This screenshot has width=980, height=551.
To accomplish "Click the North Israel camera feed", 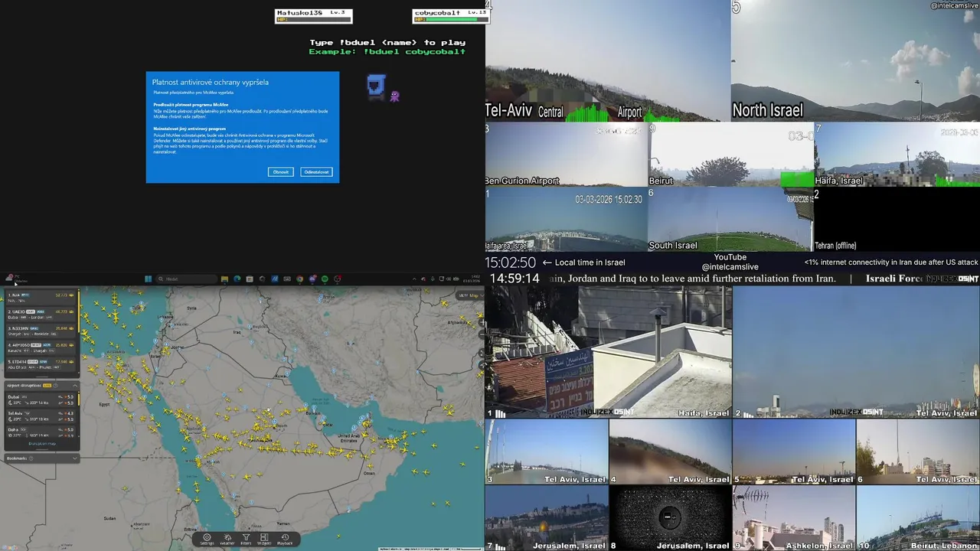I will (855, 60).
